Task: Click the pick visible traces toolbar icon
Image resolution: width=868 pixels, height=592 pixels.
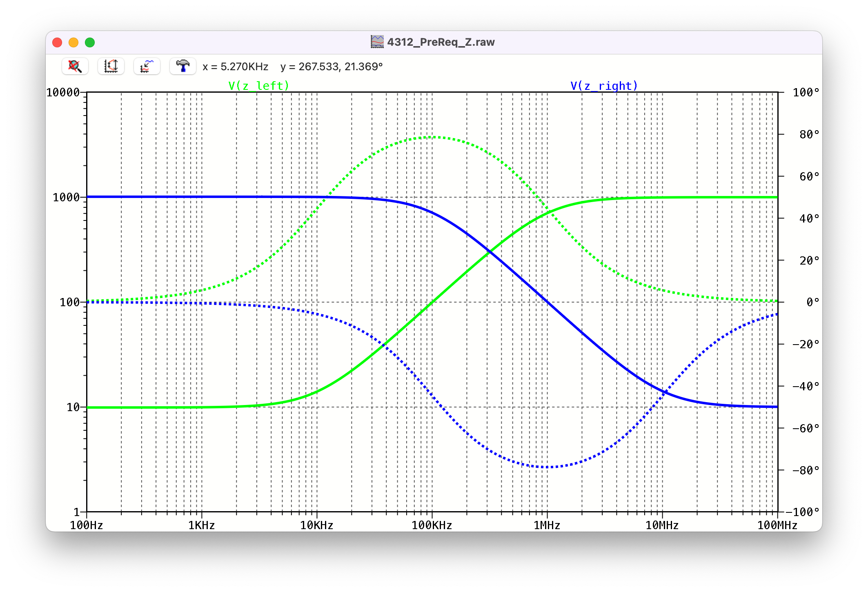Action: coord(147,66)
